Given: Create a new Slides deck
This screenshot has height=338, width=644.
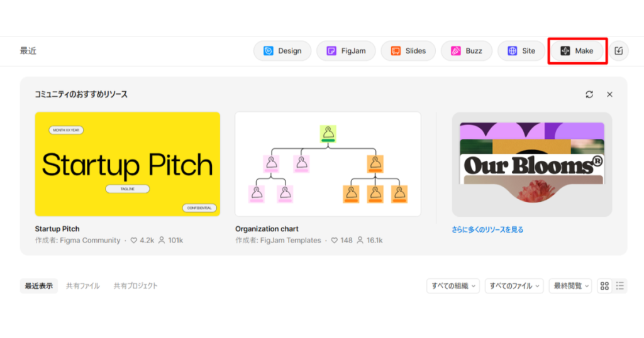Looking at the screenshot, I should [x=408, y=51].
